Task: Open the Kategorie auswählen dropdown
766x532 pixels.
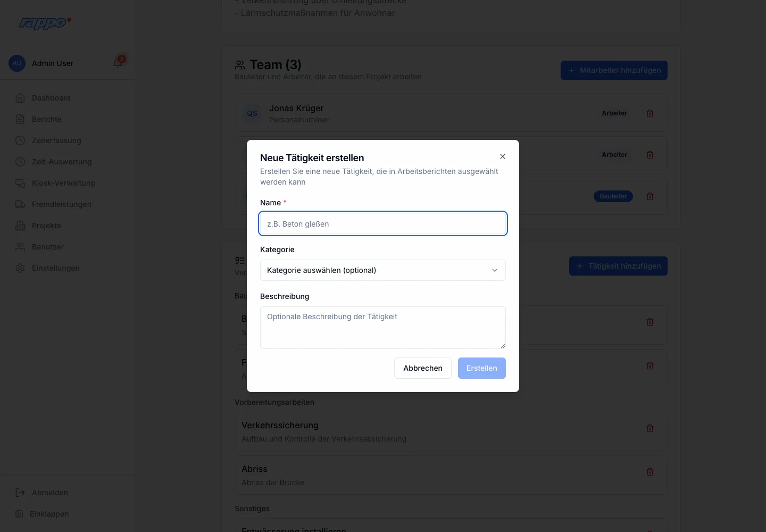Action: coord(383,270)
